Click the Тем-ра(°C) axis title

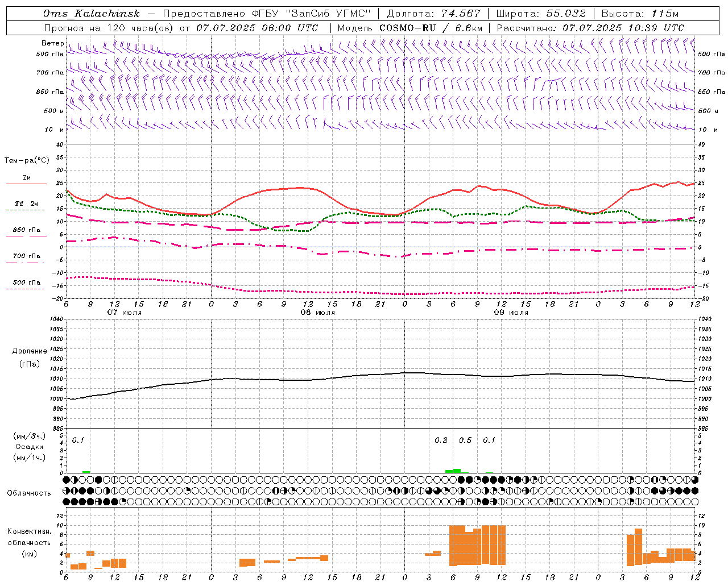pos(27,161)
